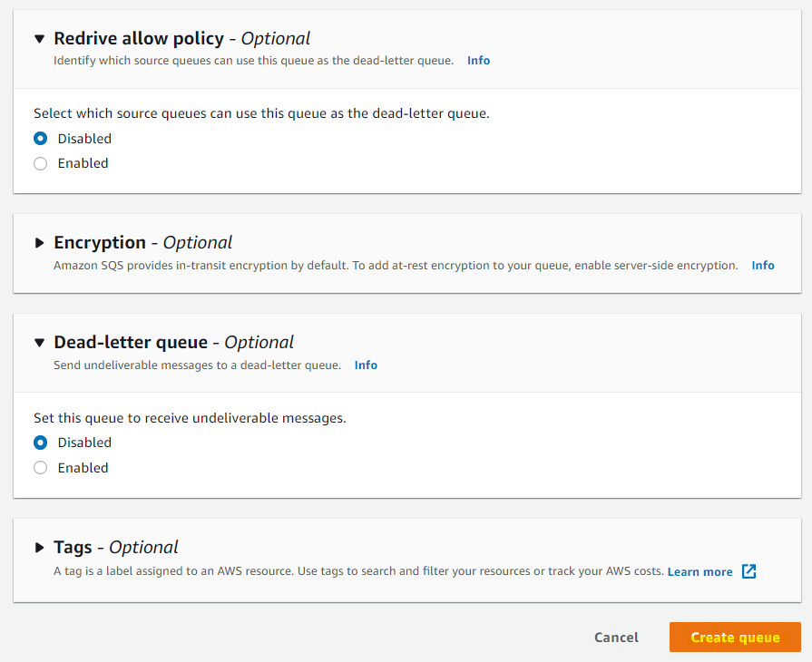
Task: Select Disabled for dead-letter queue messages
Action: point(39,443)
